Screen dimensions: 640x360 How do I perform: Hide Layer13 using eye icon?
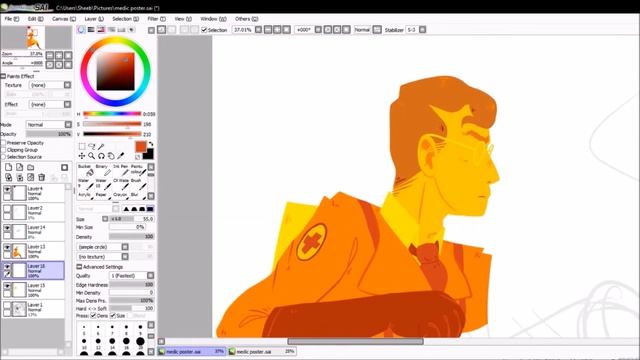point(7,247)
